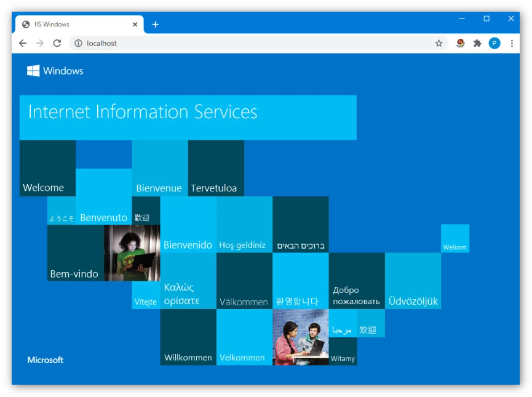Click the Microsoft logo text at bottom
The height and width of the screenshot is (397, 532).
tap(46, 359)
